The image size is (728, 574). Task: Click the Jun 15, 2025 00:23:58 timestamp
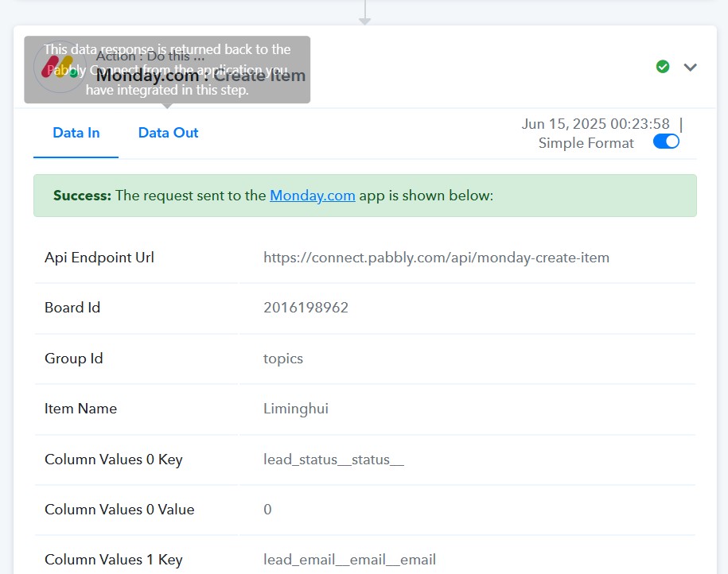pos(596,124)
